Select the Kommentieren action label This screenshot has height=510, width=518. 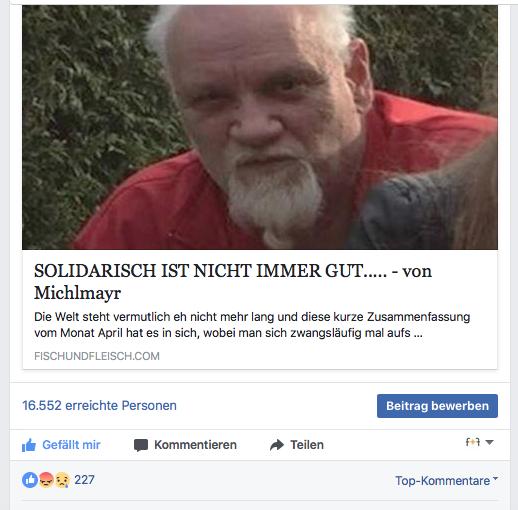[x=195, y=445]
